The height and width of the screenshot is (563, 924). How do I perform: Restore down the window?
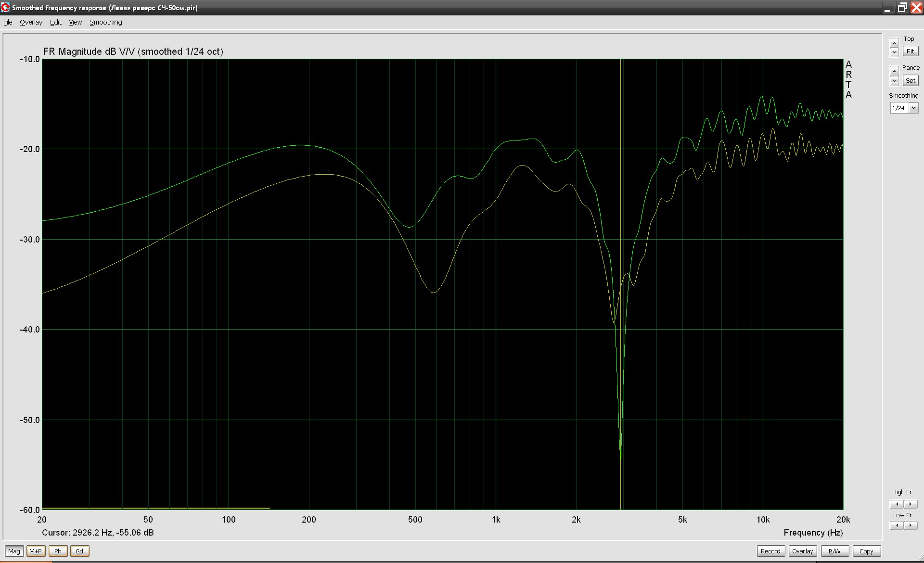point(902,8)
